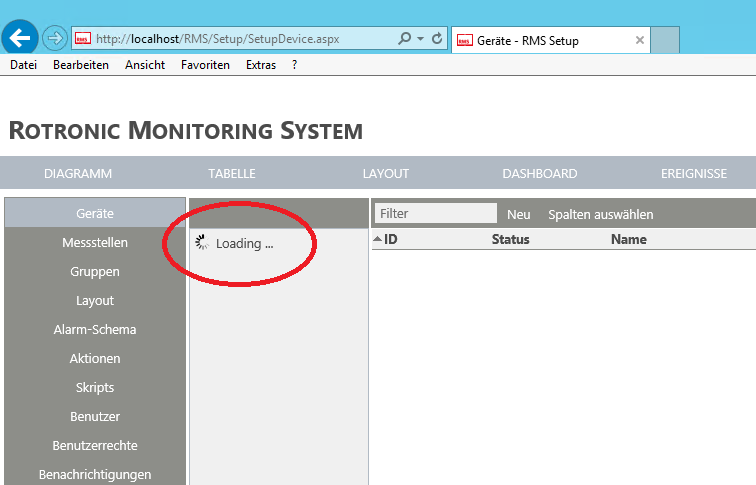Viewport: 756px width, 485px height.
Task: Open the Datei menu
Action: tap(24, 65)
